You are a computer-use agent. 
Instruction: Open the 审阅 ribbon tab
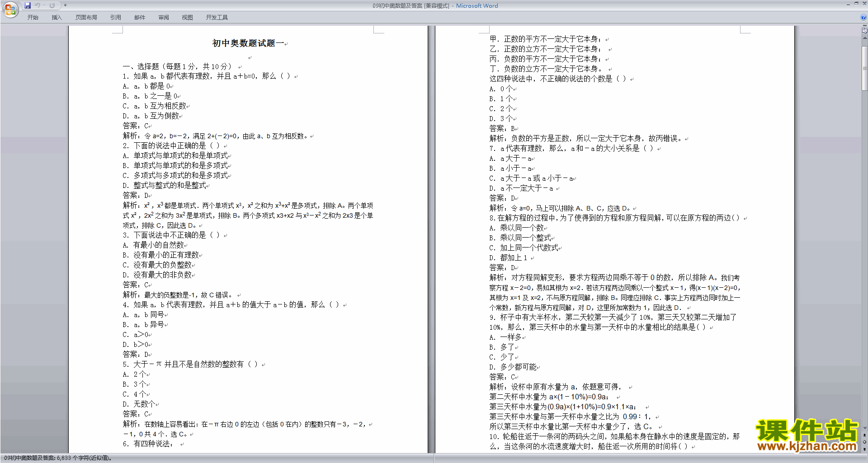(x=164, y=17)
